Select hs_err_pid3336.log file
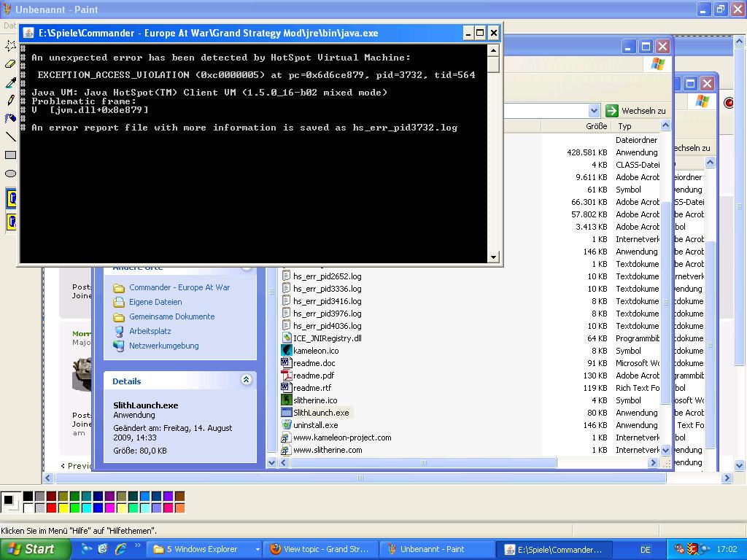 coord(327,289)
